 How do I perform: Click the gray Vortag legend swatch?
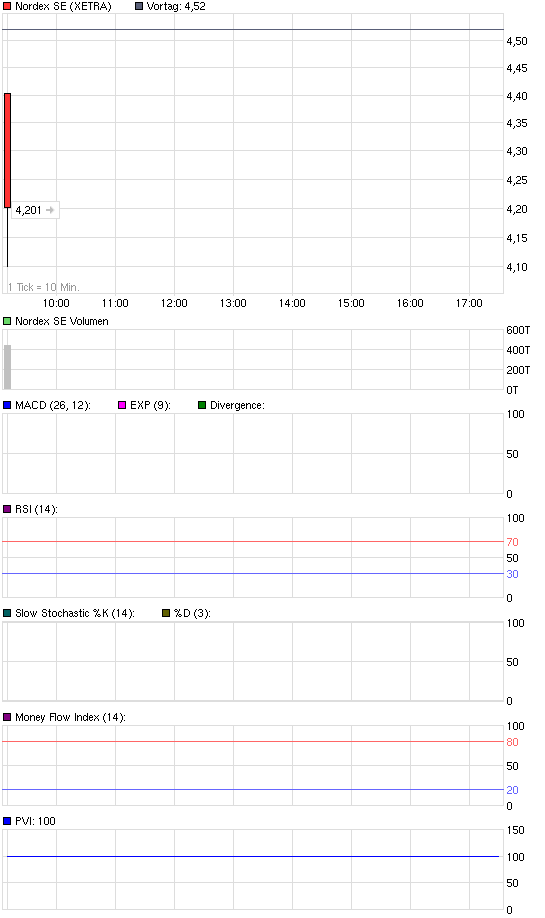pyautogui.click(x=139, y=6)
